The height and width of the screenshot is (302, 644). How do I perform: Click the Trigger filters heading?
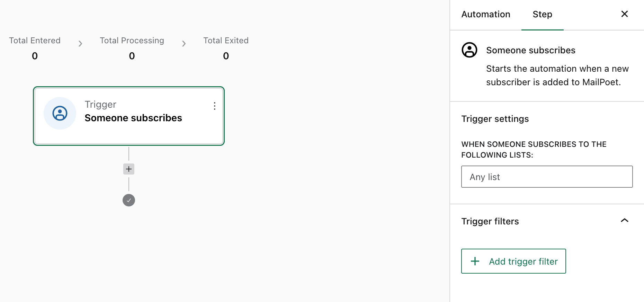[490, 221]
